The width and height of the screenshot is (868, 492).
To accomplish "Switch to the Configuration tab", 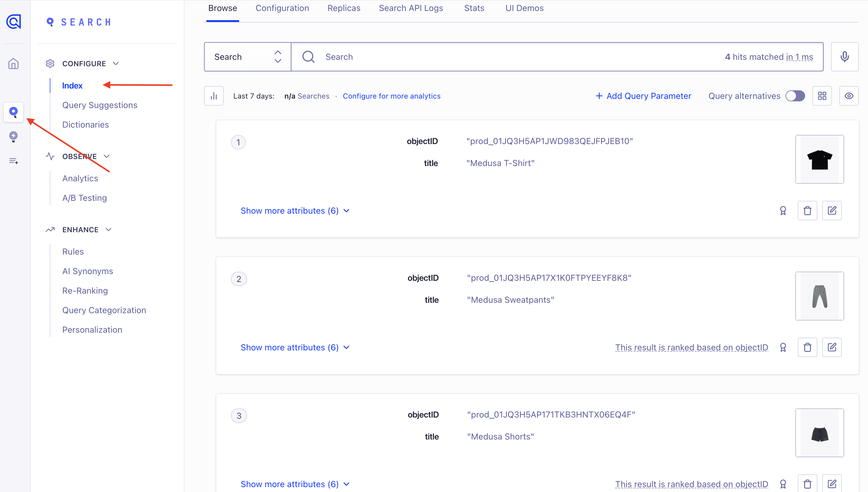I will 282,8.
